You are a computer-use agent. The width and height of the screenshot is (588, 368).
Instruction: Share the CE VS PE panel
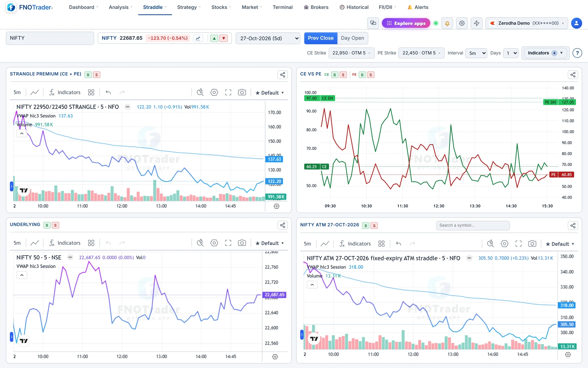point(573,75)
